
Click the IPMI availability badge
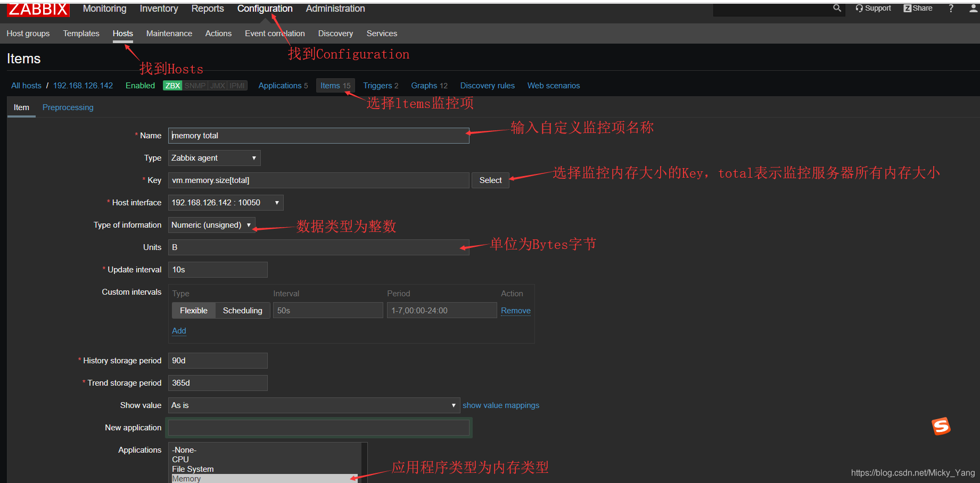click(x=237, y=86)
